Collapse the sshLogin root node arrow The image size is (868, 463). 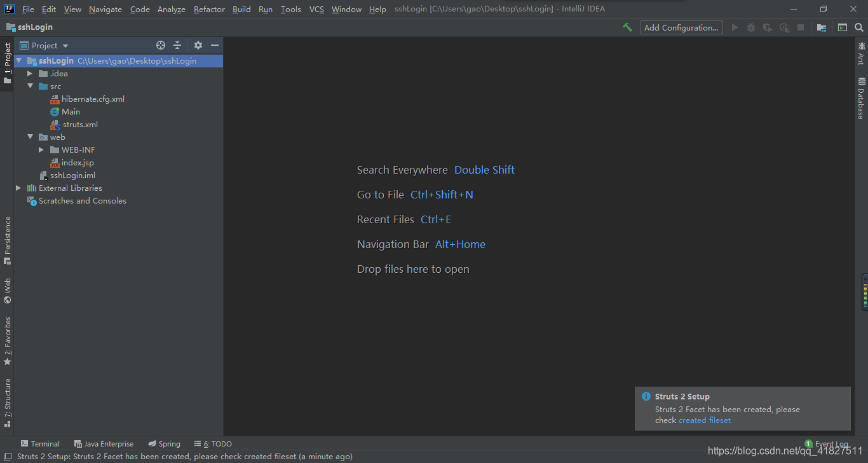(x=18, y=60)
